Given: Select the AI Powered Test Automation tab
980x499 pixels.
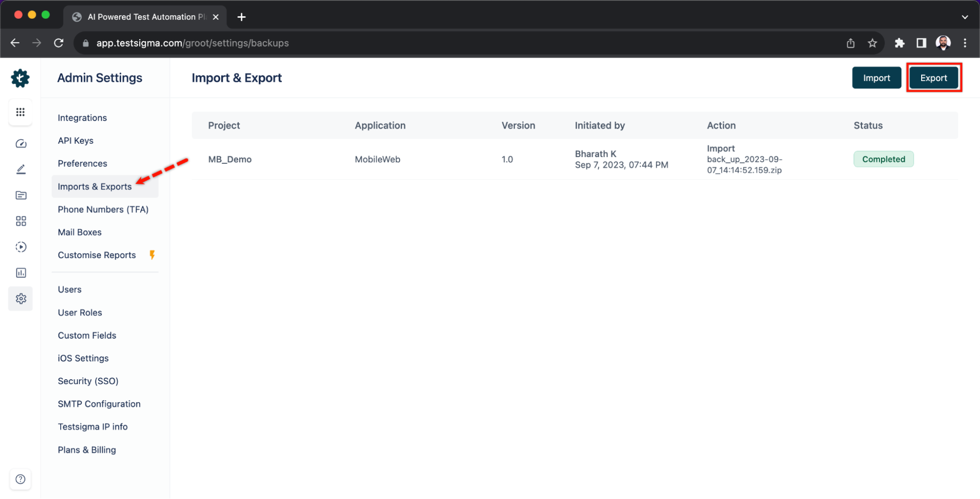Looking at the screenshot, I should pyautogui.click(x=145, y=17).
